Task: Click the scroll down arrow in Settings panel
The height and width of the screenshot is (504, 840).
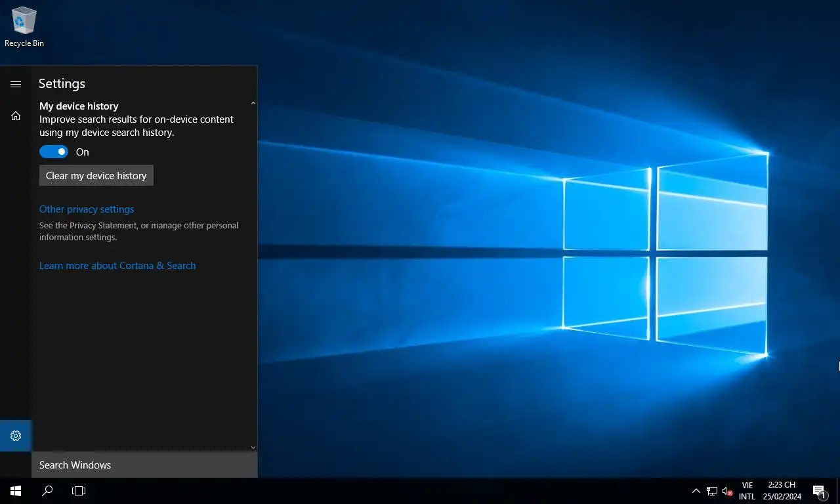Action: (x=253, y=447)
